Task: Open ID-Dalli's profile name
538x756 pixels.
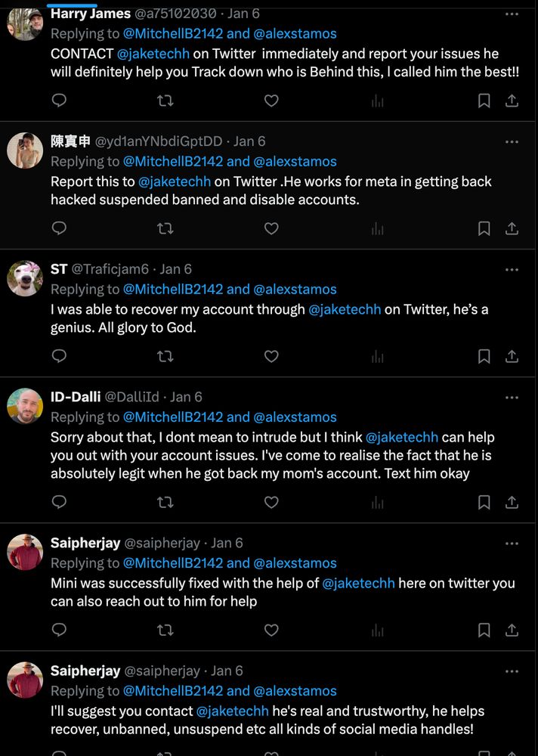Action: coord(75,397)
